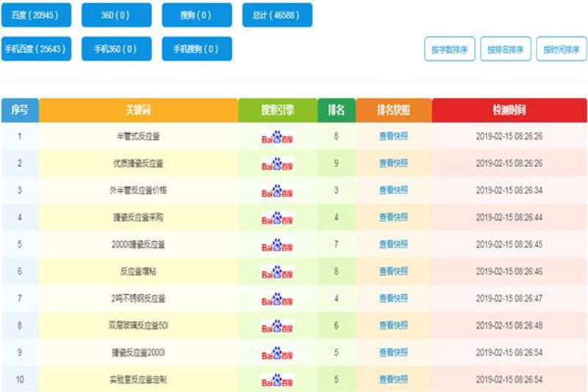Screen dimensions: 588x392
Task: Filter by 手机360 (0) button
Action: (117, 49)
